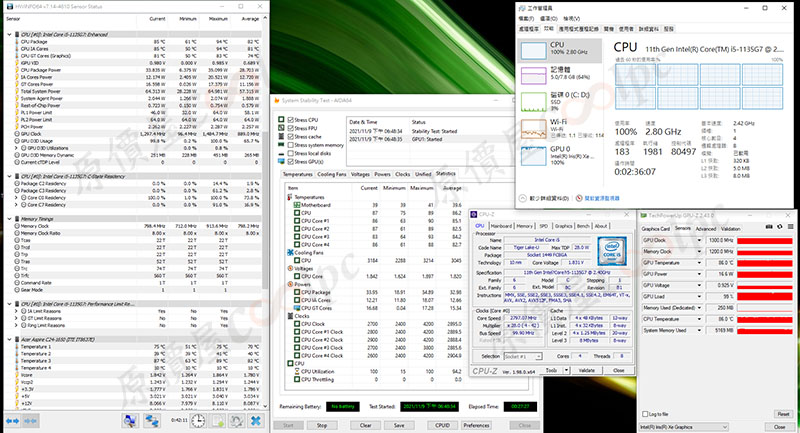Click GPU Clock red graph bar in GPU-Z

pyautogui.click(x=764, y=240)
